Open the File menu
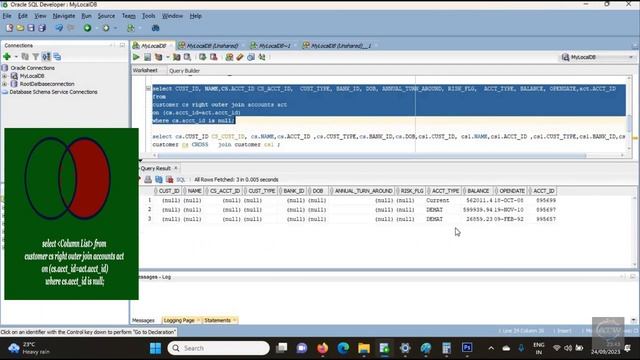Image resolution: width=640 pixels, height=360 pixels. click(x=7, y=16)
